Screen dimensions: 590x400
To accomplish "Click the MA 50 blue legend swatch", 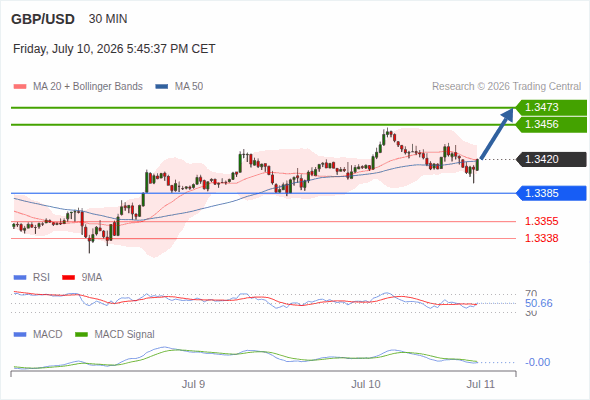I will [161, 87].
